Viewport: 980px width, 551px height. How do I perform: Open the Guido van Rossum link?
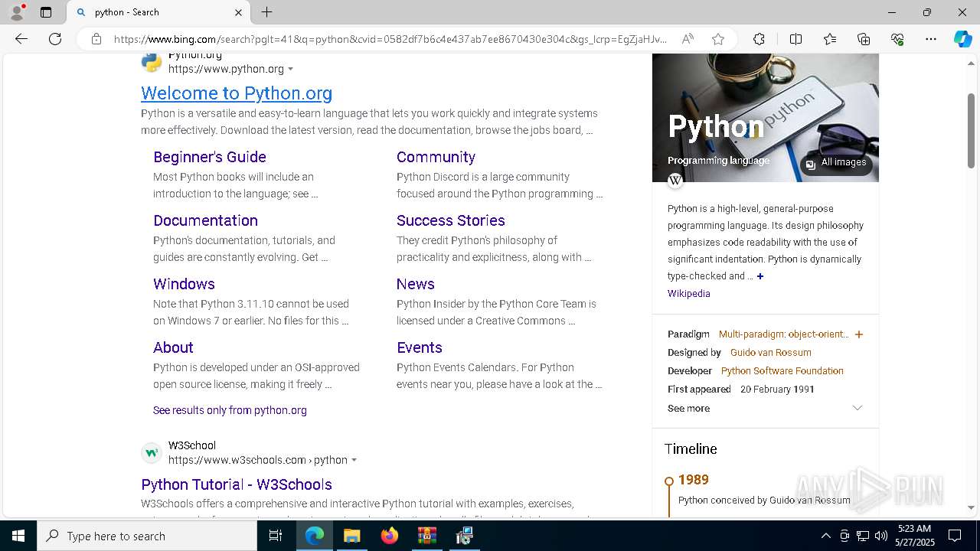point(770,353)
